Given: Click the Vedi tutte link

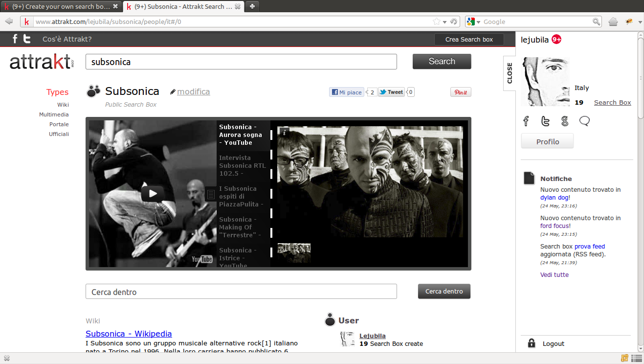Looking at the screenshot, I should click(x=555, y=275).
